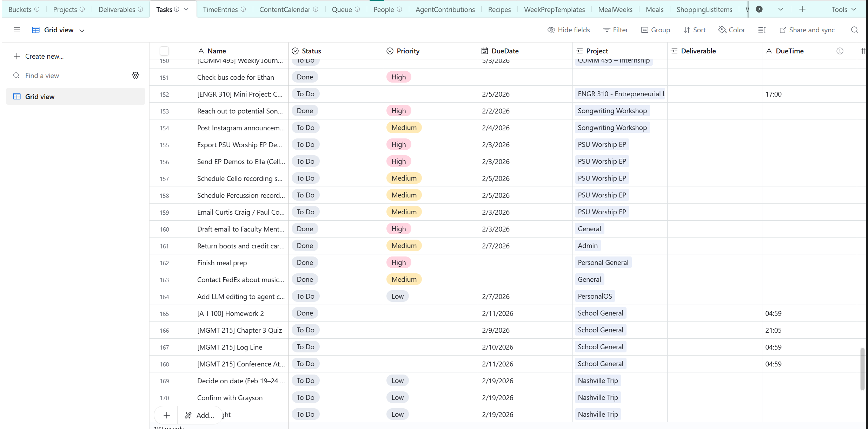Click Share and sync button
This screenshot has height=429, width=868.
[807, 30]
